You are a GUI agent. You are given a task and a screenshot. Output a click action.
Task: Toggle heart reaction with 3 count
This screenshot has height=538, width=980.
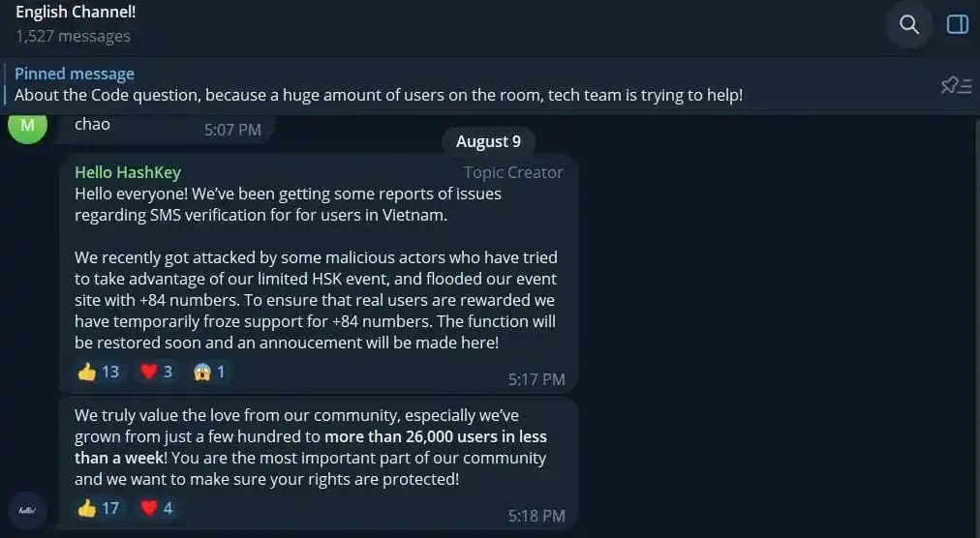(x=157, y=372)
